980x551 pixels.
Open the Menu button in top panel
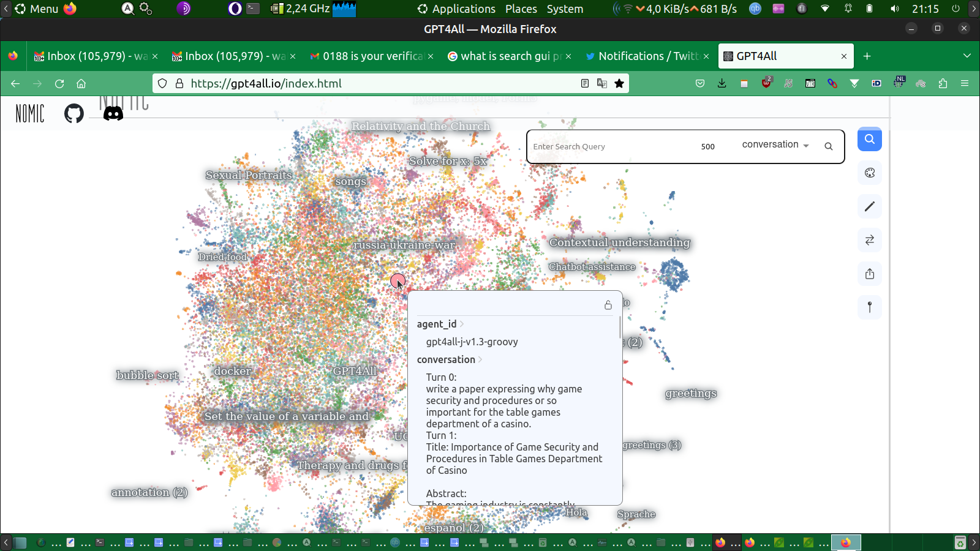[36, 9]
